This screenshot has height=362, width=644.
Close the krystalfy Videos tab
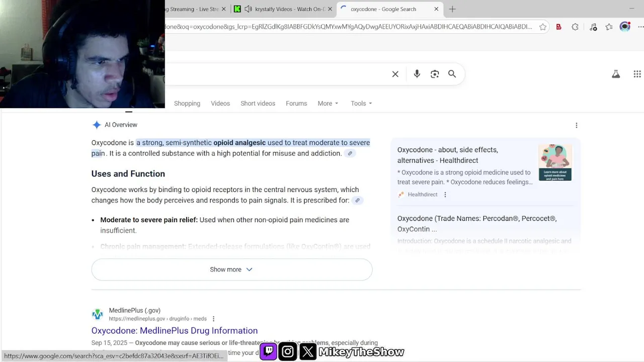[330, 9]
